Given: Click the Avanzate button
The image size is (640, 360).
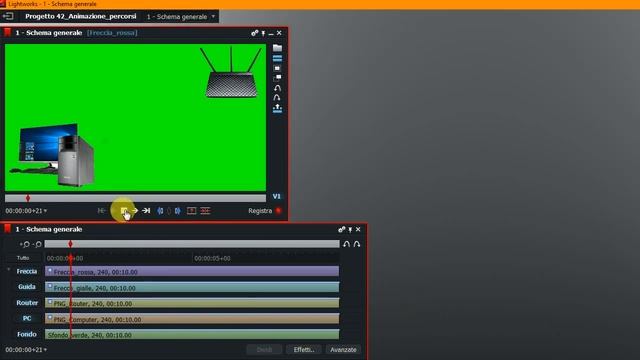Looking at the screenshot, I should pos(343,350).
